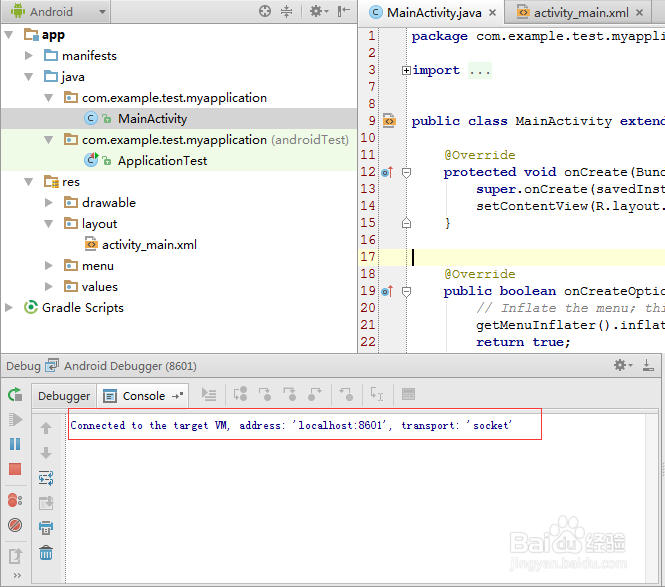Pause the program
The image size is (665, 587).
click(15, 444)
